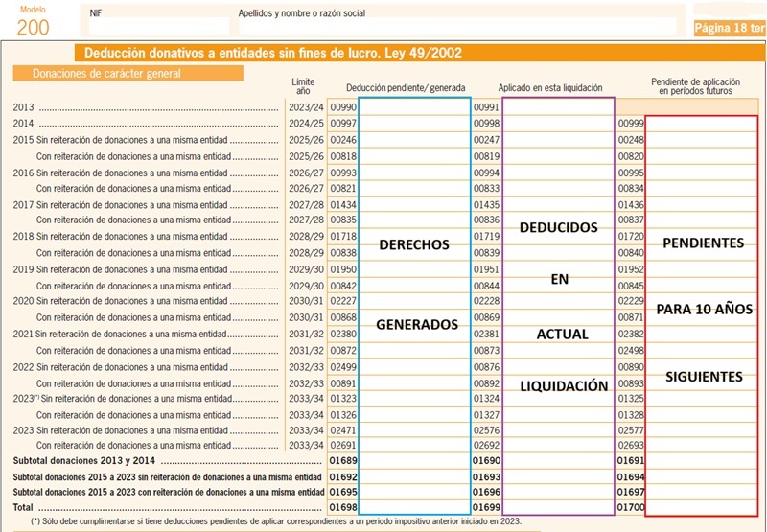Click the 'Deducción pendiente/ generada' column header
Viewport: 767px width, 532px height.
(406, 88)
